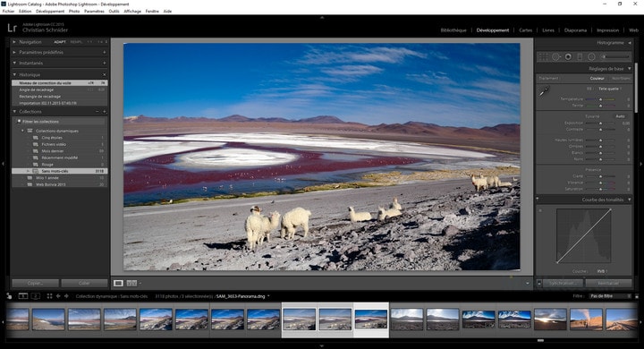Open the Paramètres menu
The width and height of the screenshot is (644, 349).
94,11
